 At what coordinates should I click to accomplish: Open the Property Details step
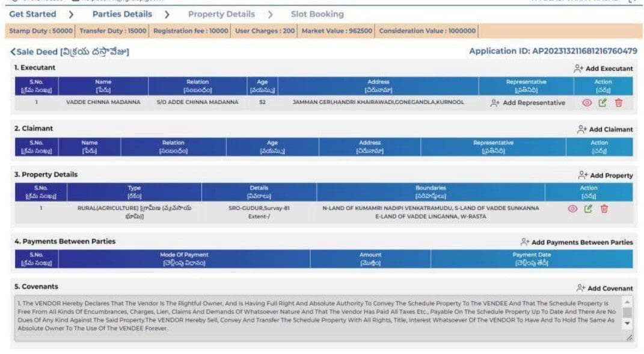[x=221, y=14]
